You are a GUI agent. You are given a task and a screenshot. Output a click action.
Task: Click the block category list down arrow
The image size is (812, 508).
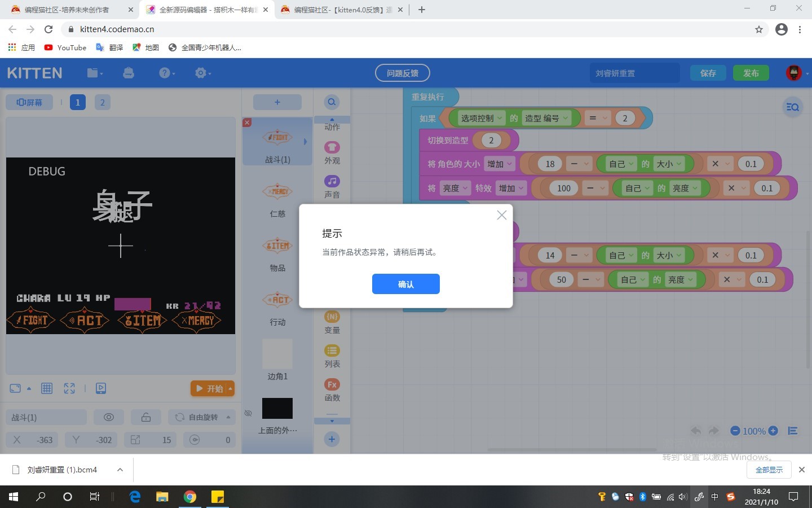tap(332, 421)
